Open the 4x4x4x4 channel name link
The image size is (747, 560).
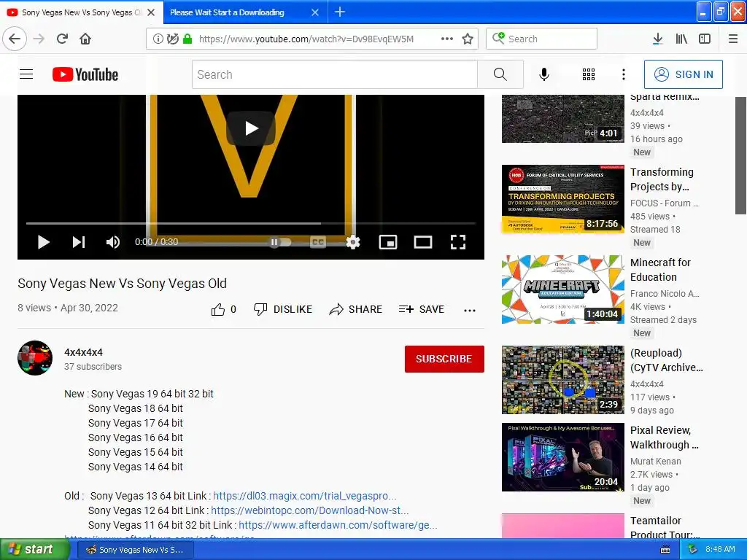[x=83, y=352]
